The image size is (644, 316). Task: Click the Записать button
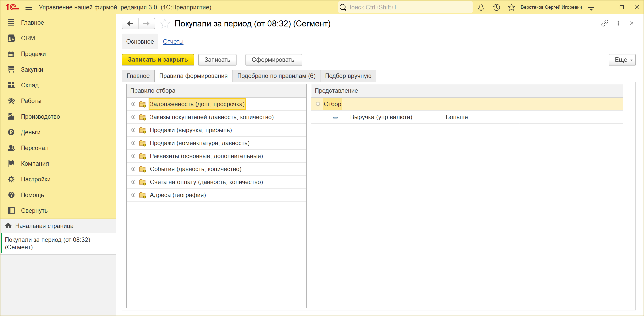click(x=217, y=60)
